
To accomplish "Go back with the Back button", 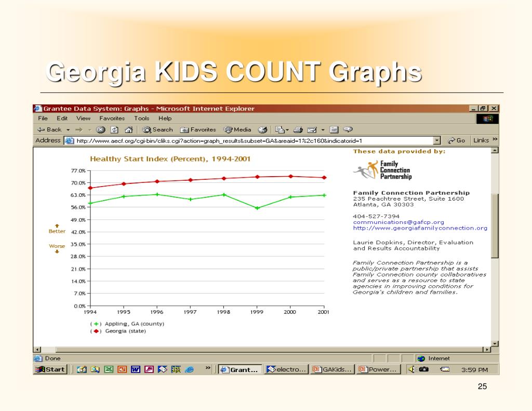I will (x=49, y=130).
